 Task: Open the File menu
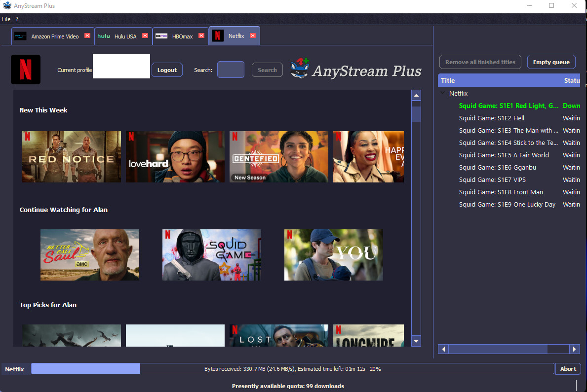[x=6, y=19]
